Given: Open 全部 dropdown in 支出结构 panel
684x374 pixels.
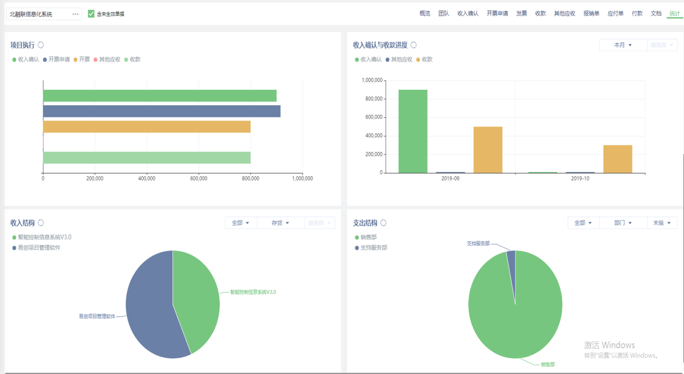Looking at the screenshot, I should pos(583,223).
